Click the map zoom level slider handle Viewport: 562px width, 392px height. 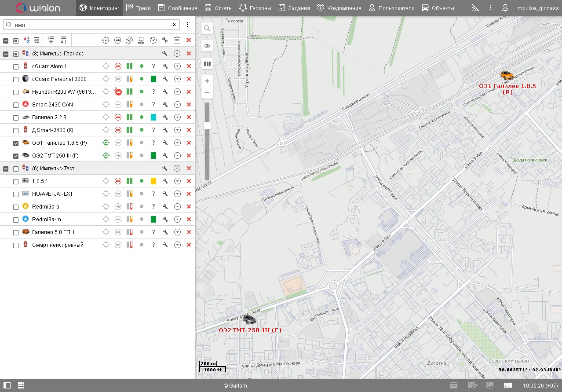pos(207,125)
